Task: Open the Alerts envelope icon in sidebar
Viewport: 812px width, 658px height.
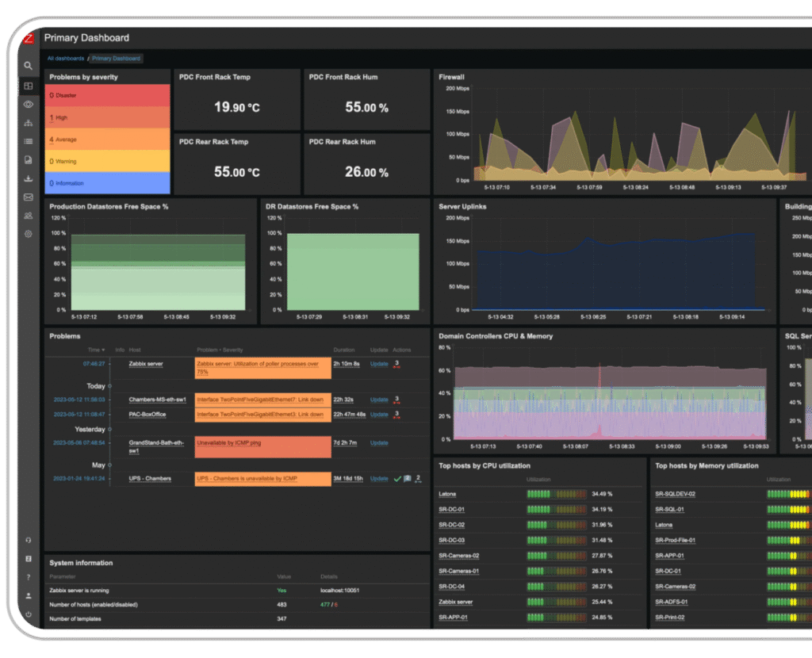Action: [x=28, y=197]
